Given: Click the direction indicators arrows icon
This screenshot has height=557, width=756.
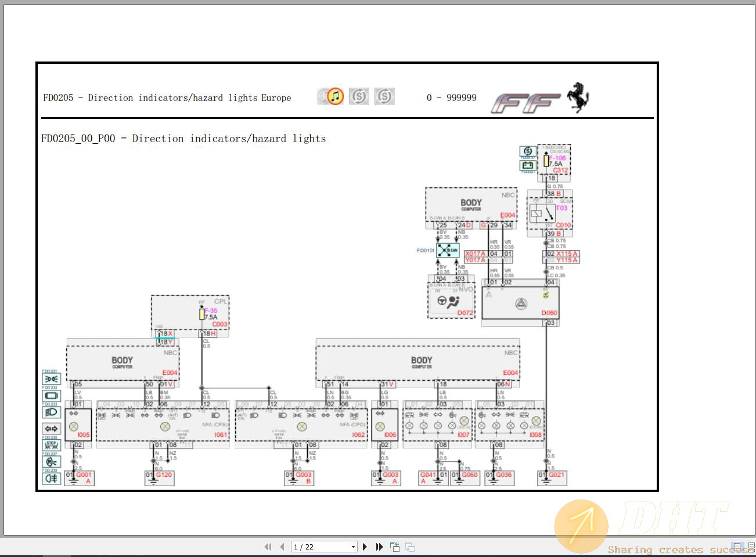Looking at the screenshot, I should click(51, 429).
